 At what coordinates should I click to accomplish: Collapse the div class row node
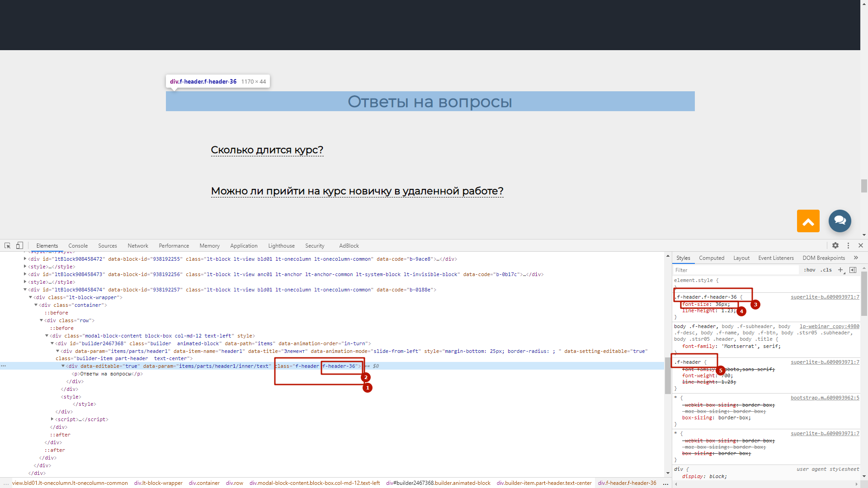tap(41, 320)
